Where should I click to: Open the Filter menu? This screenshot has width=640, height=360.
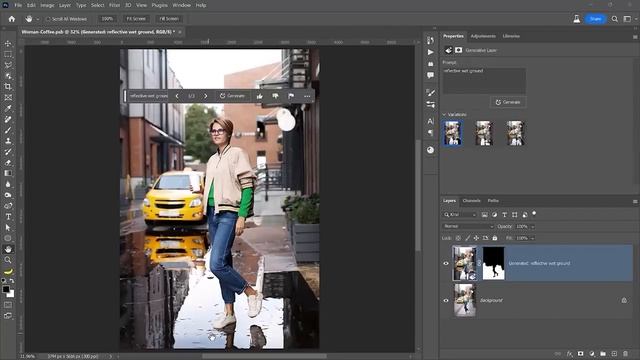(x=114, y=5)
